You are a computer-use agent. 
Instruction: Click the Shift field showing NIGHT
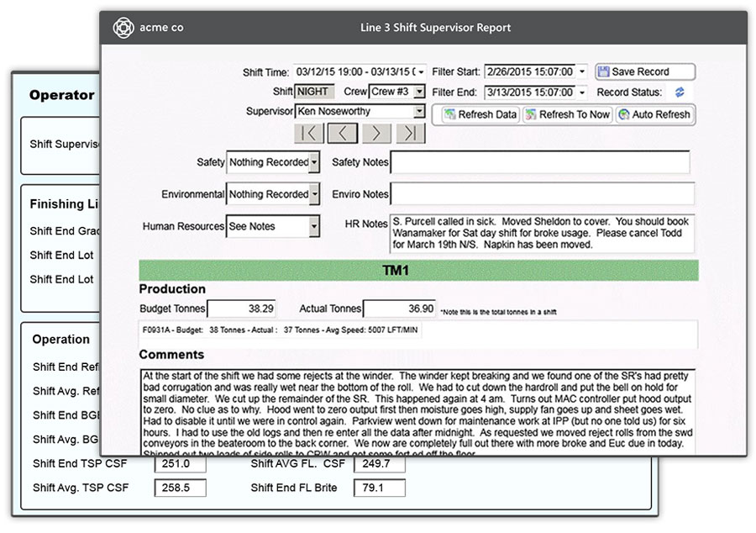[314, 92]
